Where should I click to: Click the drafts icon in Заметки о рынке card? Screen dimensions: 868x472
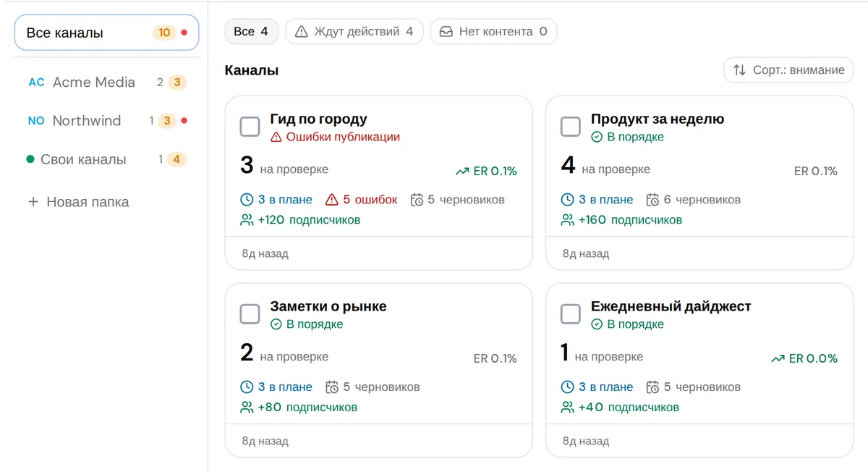tap(332, 387)
